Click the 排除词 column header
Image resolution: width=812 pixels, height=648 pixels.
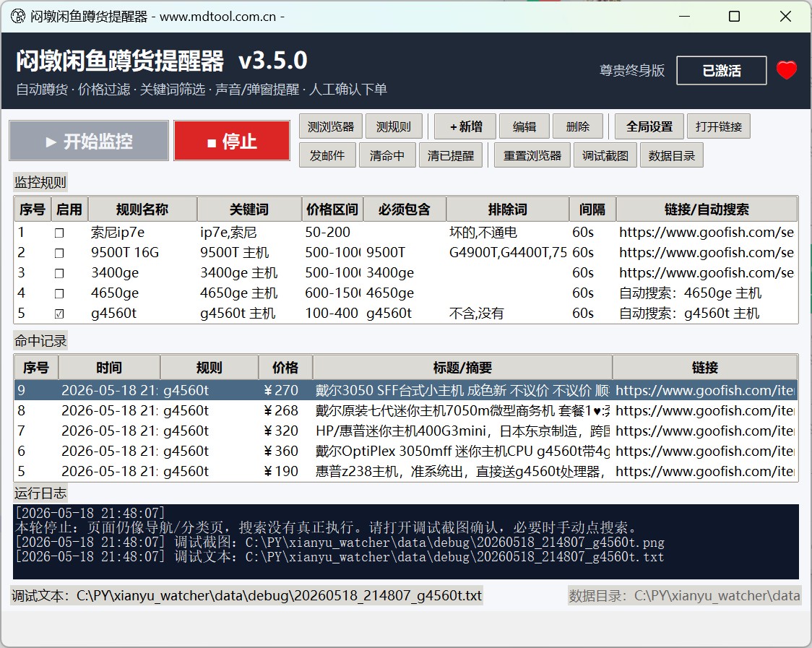pyautogui.click(x=507, y=209)
